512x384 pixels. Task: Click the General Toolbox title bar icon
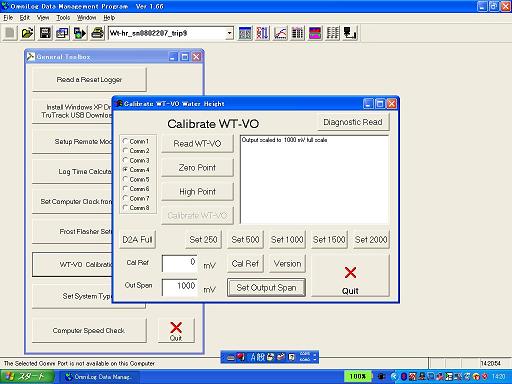point(31,57)
